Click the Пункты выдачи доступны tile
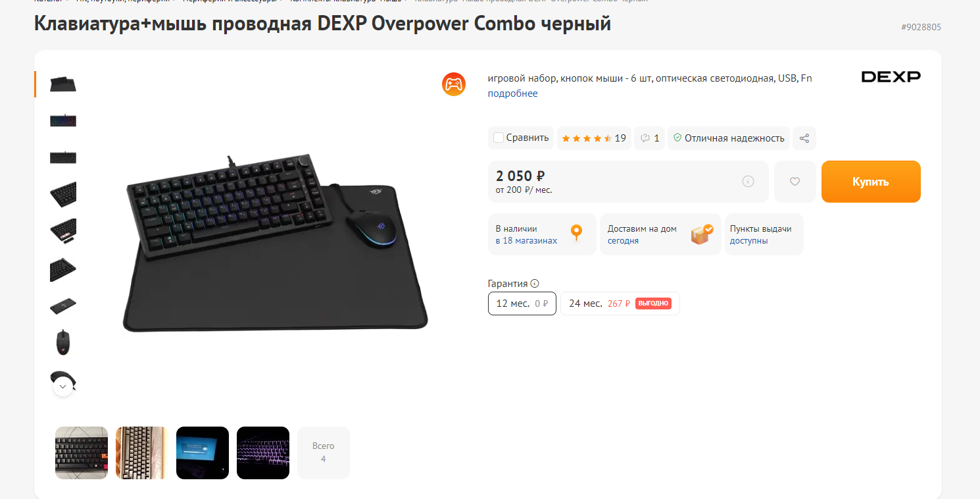The image size is (980, 499). pos(764,234)
